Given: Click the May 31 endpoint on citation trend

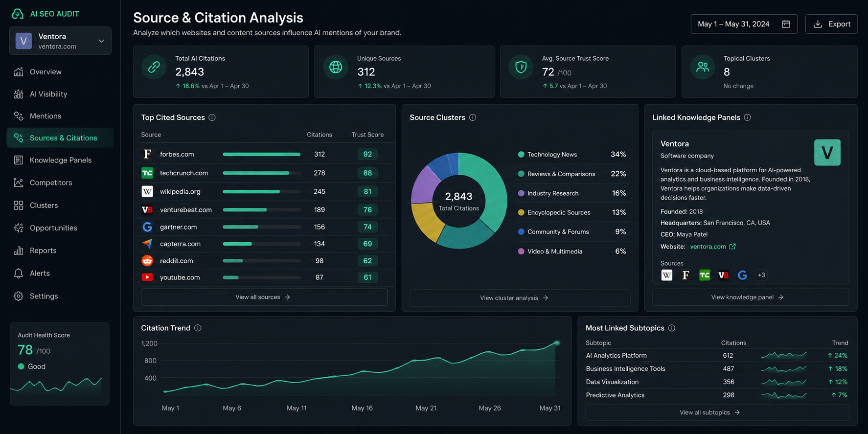Looking at the screenshot, I should tap(557, 343).
